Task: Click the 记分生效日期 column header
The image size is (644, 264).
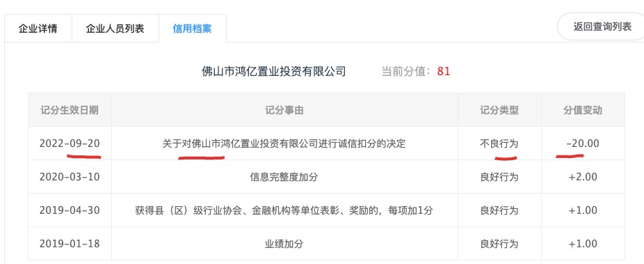Action: pyautogui.click(x=70, y=110)
